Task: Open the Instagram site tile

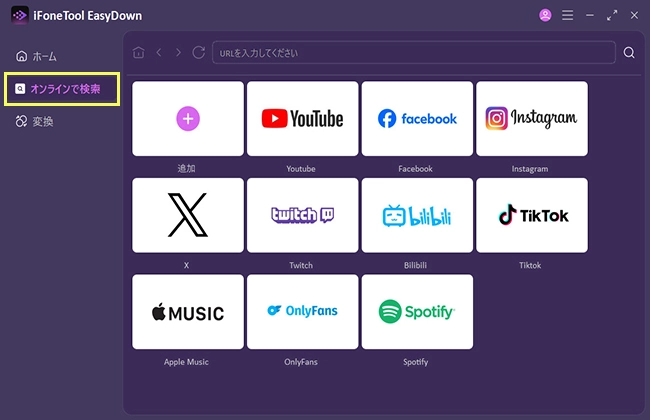Action: coord(531,119)
